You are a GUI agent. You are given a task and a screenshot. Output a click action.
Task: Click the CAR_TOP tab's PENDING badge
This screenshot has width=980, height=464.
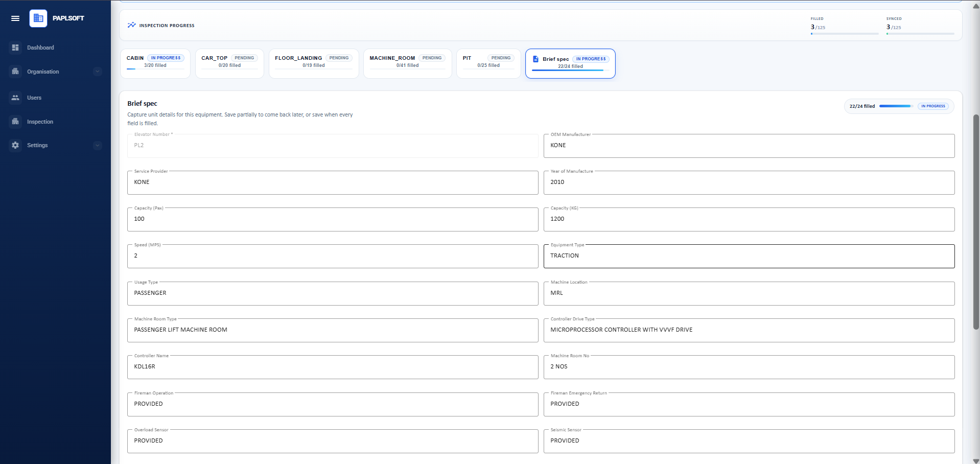pyautogui.click(x=244, y=58)
